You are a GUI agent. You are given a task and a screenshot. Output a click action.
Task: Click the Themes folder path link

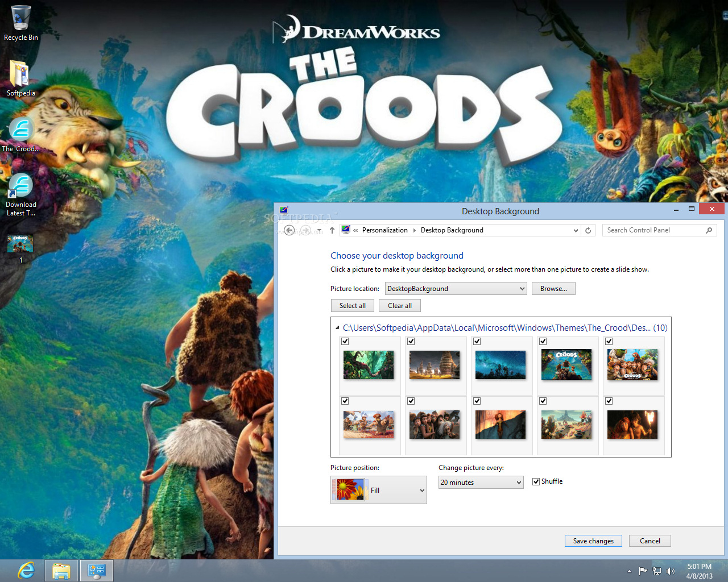pyautogui.click(x=505, y=328)
